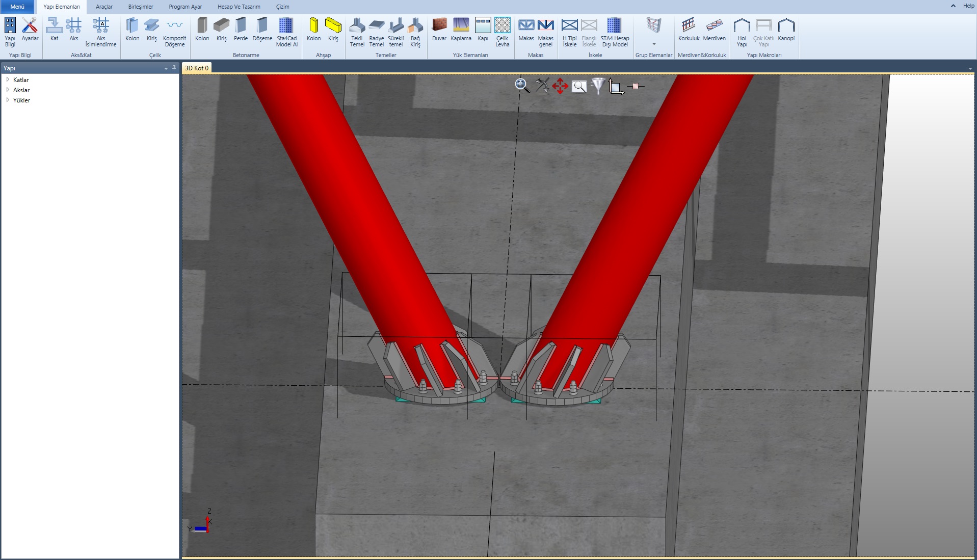Click the blue Menü button
Screen dimensions: 977x560
[x=17, y=7]
